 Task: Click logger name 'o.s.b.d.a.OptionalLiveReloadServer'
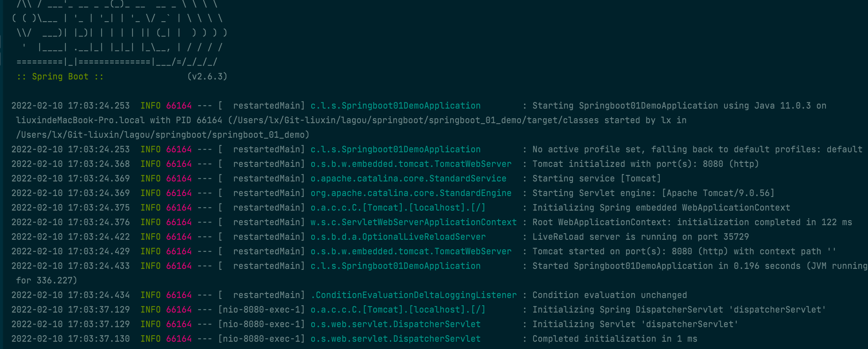pyautogui.click(x=398, y=237)
